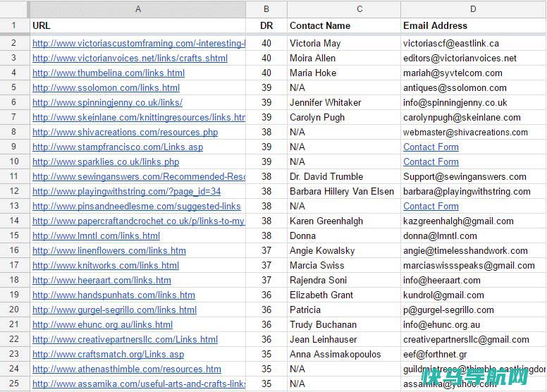Select row 25 header

(14, 384)
